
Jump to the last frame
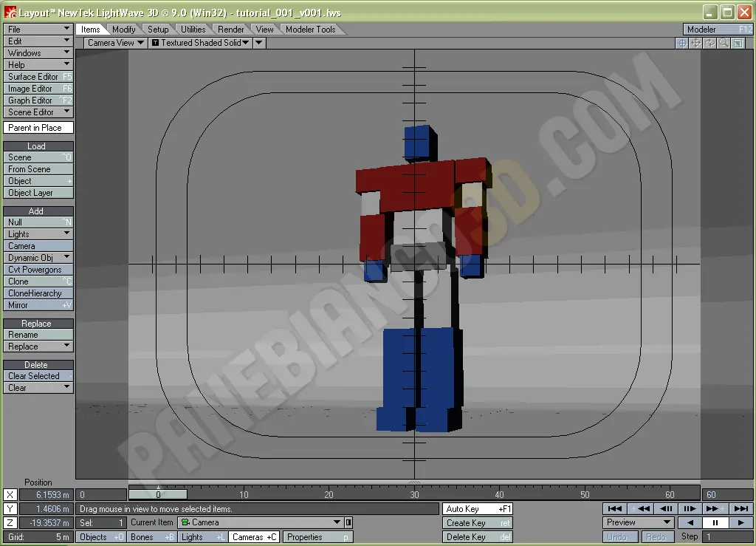[x=741, y=508]
